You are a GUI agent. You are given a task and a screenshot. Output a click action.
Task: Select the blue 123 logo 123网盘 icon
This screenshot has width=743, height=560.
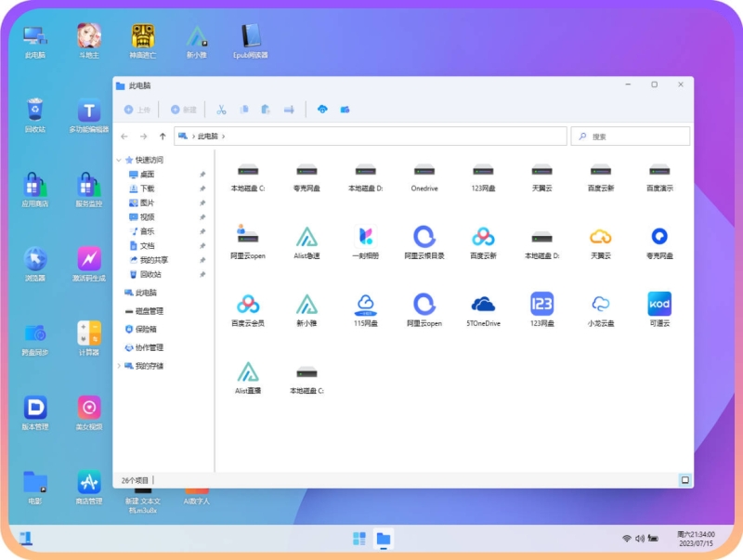(541, 310)
